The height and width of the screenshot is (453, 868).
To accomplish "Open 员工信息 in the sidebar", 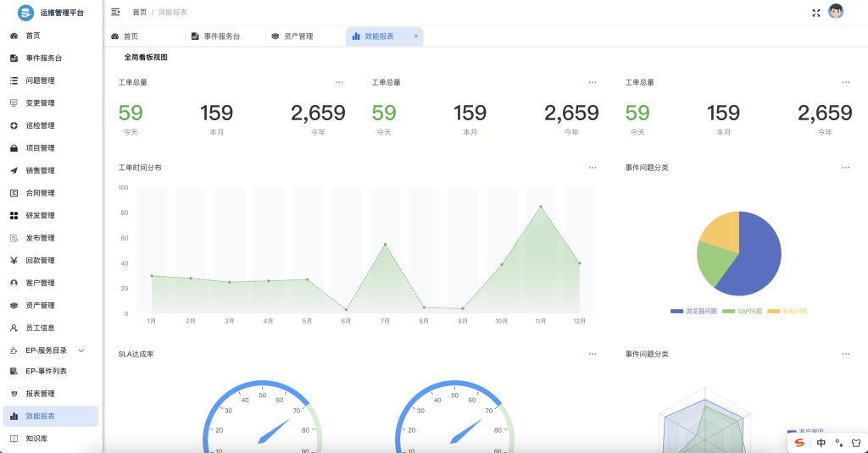I will click(x=40, y=328).
